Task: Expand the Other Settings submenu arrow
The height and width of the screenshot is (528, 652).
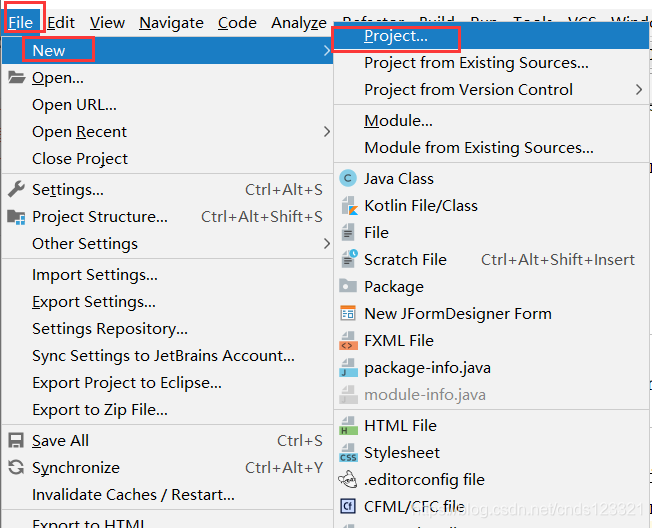Action: pos(327,244)
